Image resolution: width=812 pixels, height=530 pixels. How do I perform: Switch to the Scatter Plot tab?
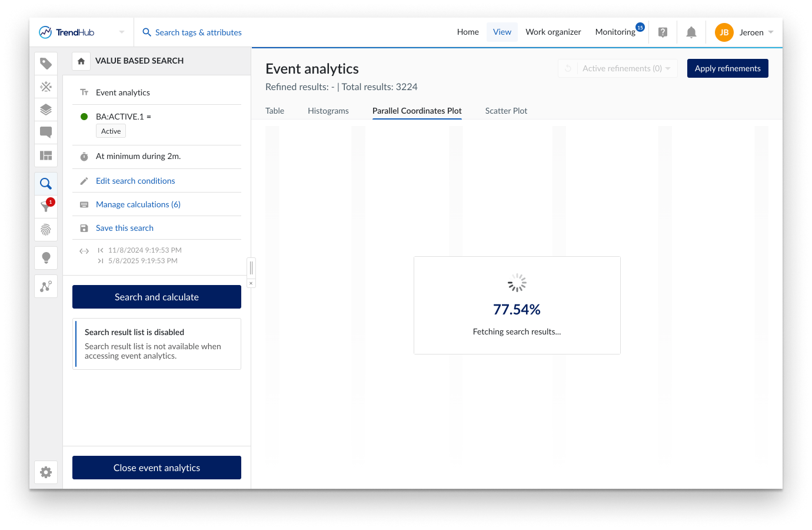click(506, 111)
